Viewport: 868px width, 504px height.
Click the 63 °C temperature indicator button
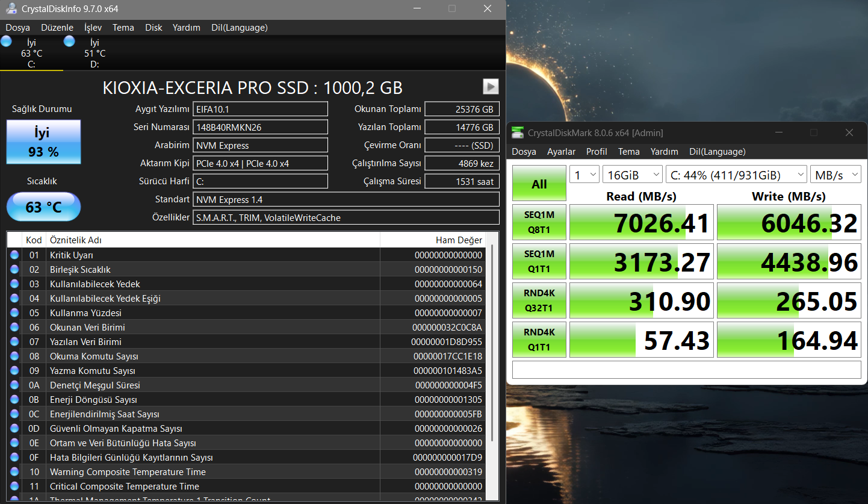coord(43,207)
